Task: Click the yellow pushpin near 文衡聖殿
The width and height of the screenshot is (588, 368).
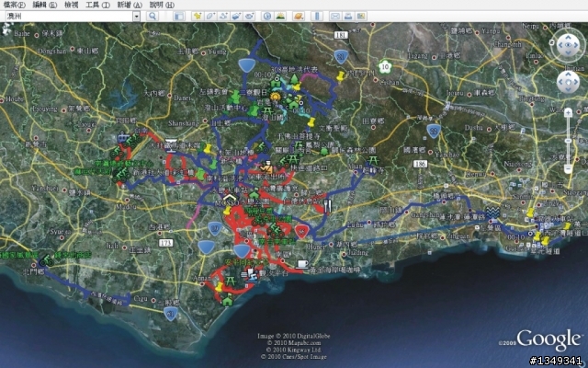Action: point(311,122)
